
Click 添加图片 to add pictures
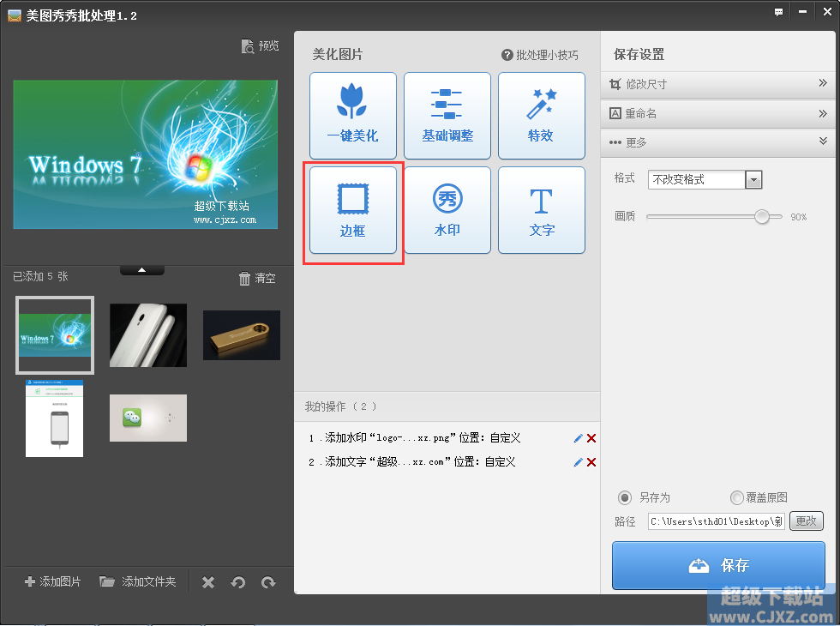pyautogui.click(x=52, y=581)
